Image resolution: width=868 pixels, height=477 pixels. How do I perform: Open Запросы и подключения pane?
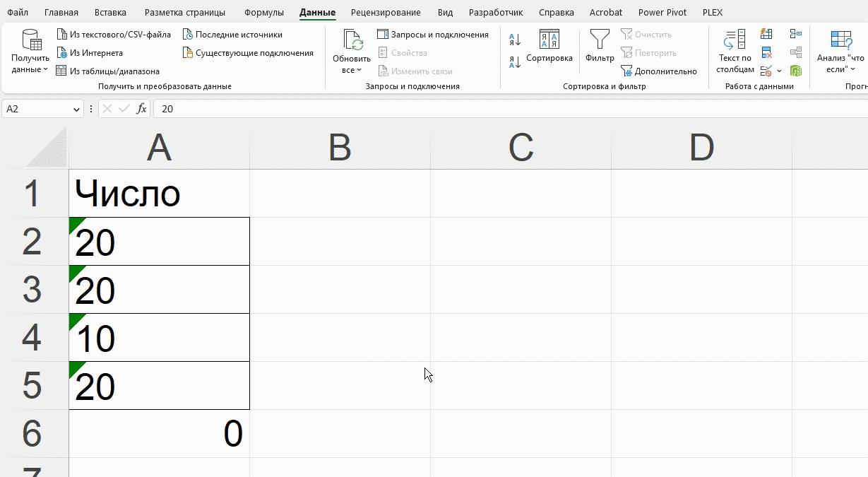[x=433, y=34]
